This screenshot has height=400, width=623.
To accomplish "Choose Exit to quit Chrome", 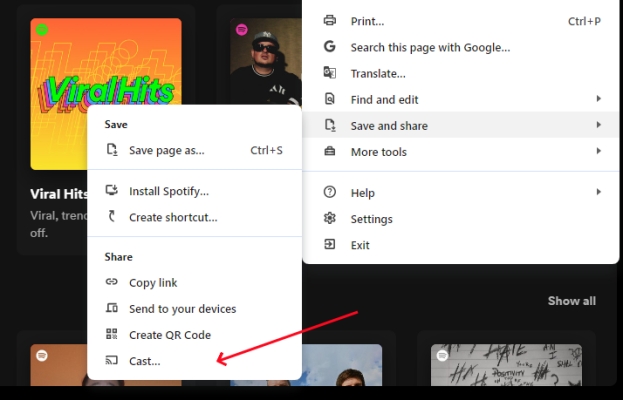I will [461, 245].
